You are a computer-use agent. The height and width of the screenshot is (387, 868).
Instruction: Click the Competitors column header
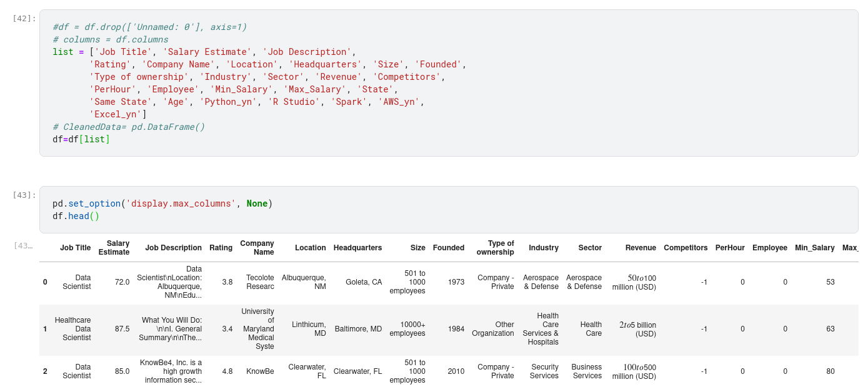point(686,248)
